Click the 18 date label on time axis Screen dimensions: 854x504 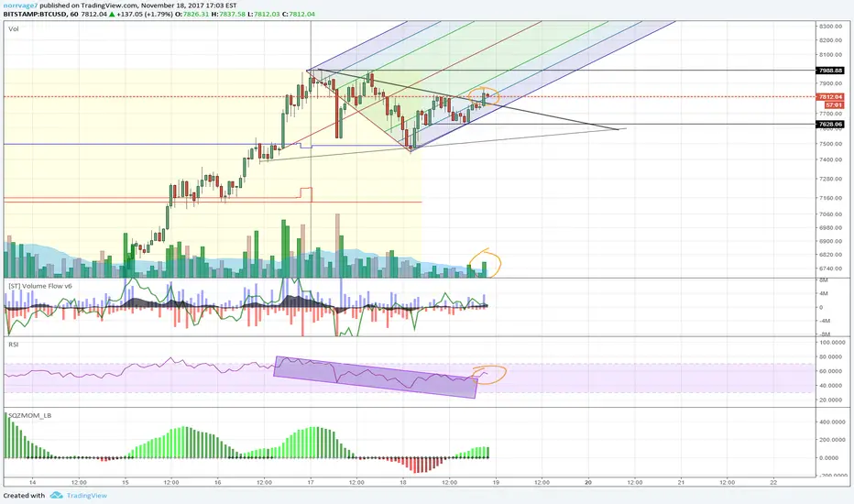(403, 482)
